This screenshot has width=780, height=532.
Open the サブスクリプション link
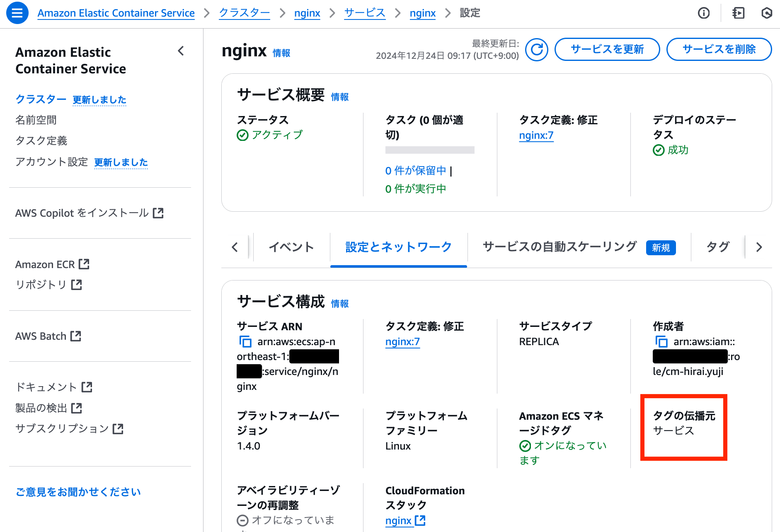69,428
